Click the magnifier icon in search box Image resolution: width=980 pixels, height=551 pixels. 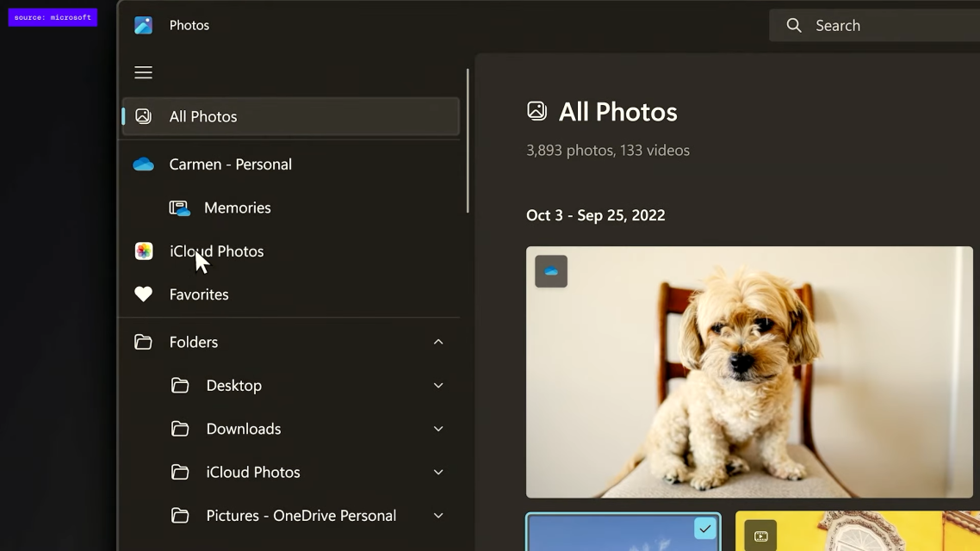point(794,26)
